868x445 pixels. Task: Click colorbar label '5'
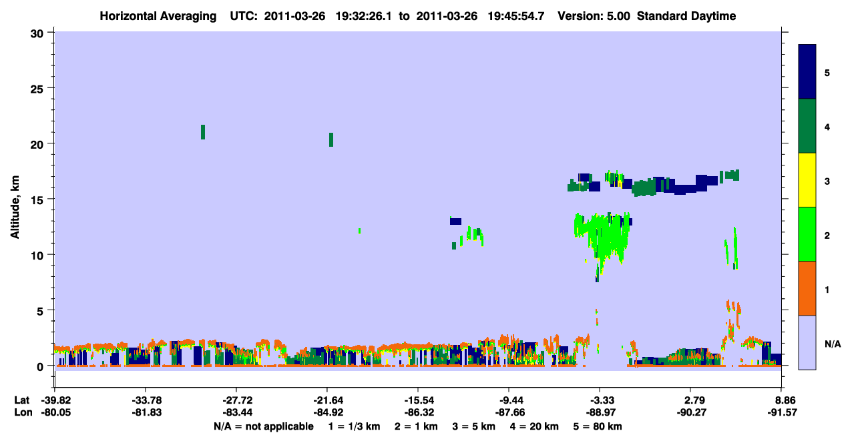827,72
